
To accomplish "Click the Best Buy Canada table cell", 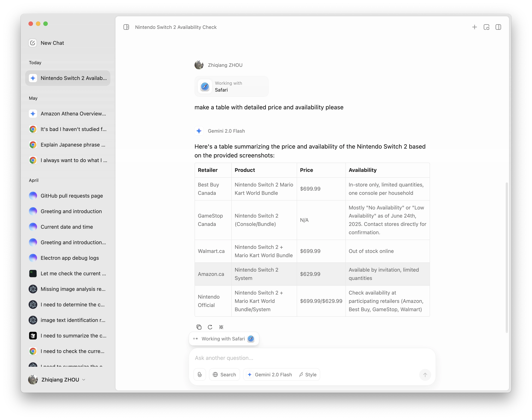I will click(213, 189).
